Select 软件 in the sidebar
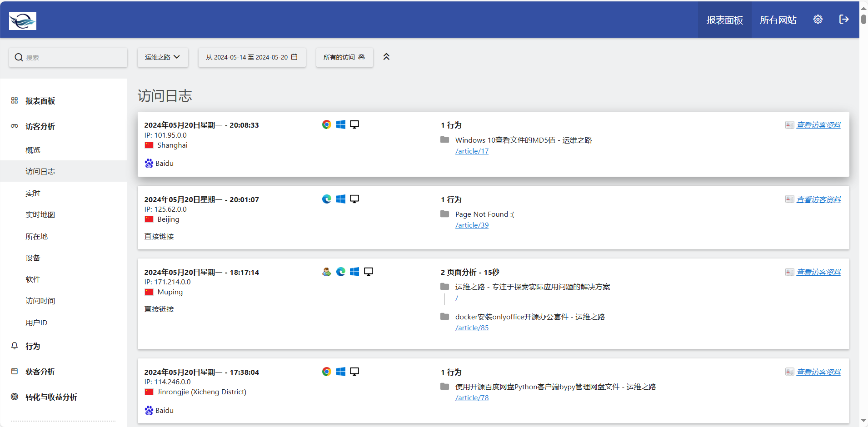Screen dimensions: 868x427 pyautogui.click(x=33, y=279)
